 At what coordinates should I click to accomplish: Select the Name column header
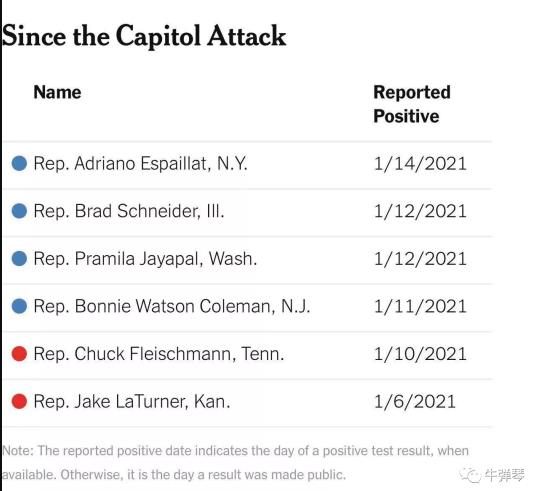(x=57, y=92)
